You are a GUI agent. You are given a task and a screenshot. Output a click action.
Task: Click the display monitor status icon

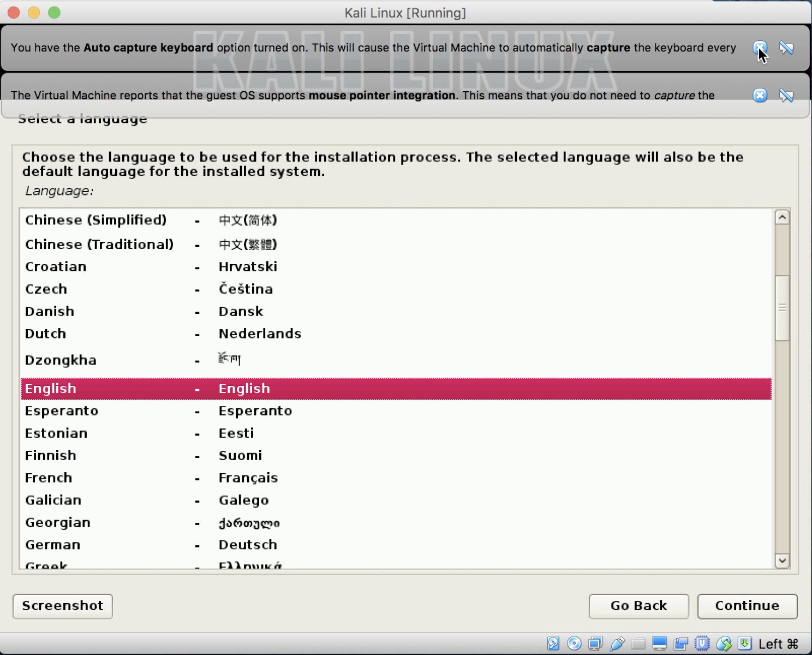[x=659, y=644]
